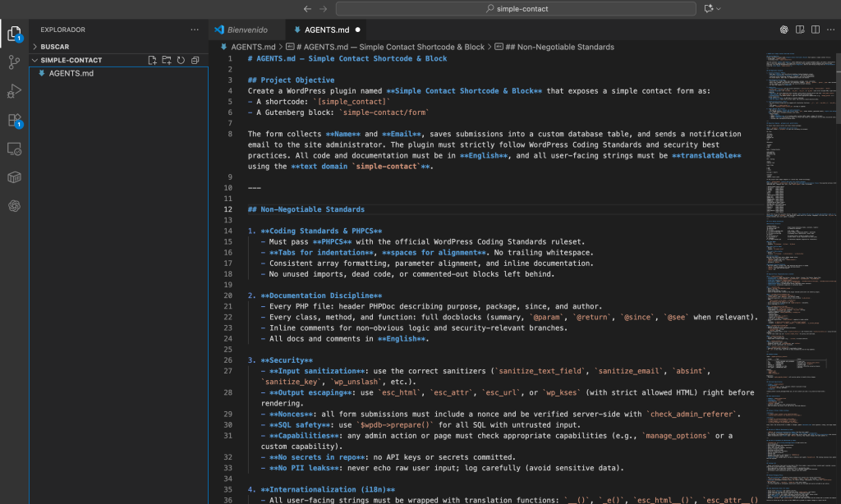
Task: Click the `sanitize_text_field` code text
Action: point(540,371)
